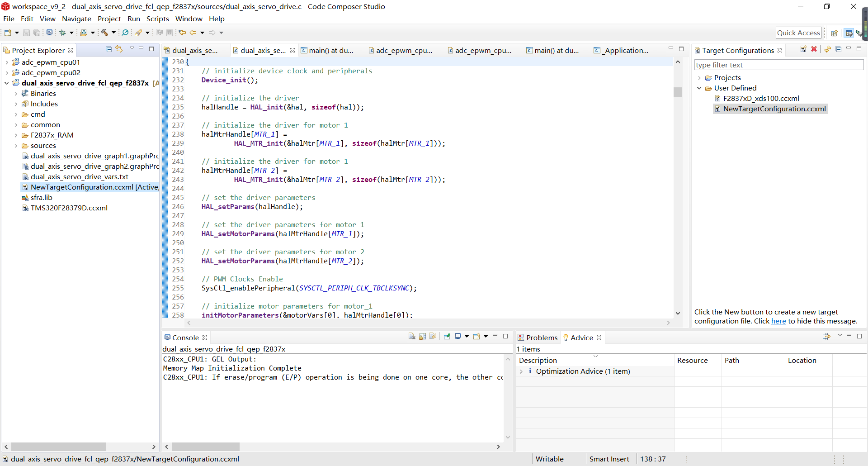Screen dimensions: 868x466
Task: Click the Search magnifier icon in toolbar
Action: (125, 33)
